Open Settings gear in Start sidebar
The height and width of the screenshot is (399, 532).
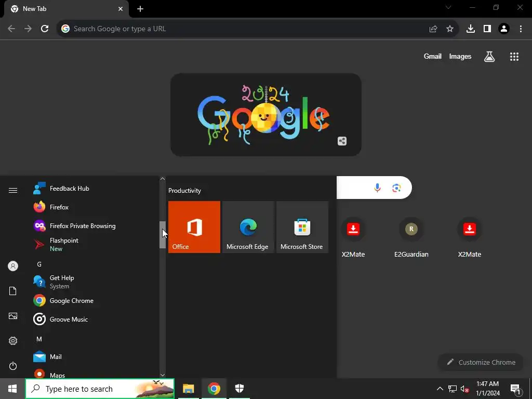[x=13, y=341]
